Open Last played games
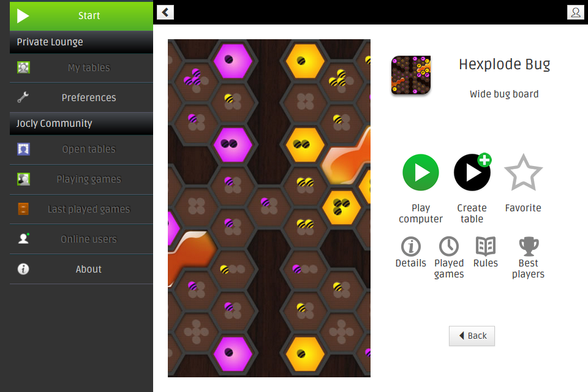The height and width of the screenshot is (392, 588). [x=81, y=209]
